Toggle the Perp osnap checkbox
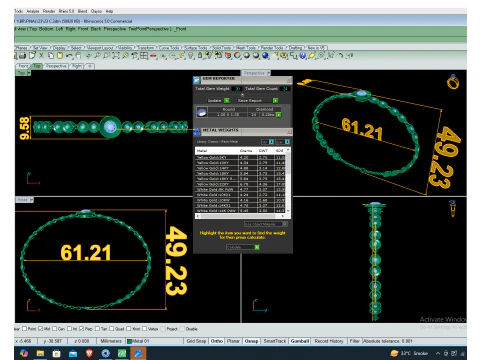Viewport: 480px width, 360px height. point(82,329)
